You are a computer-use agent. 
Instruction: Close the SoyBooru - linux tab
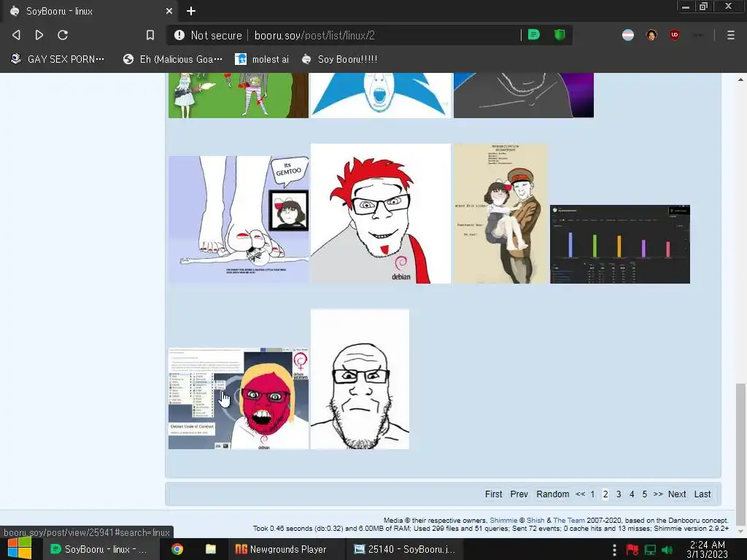tap(169, 11)
